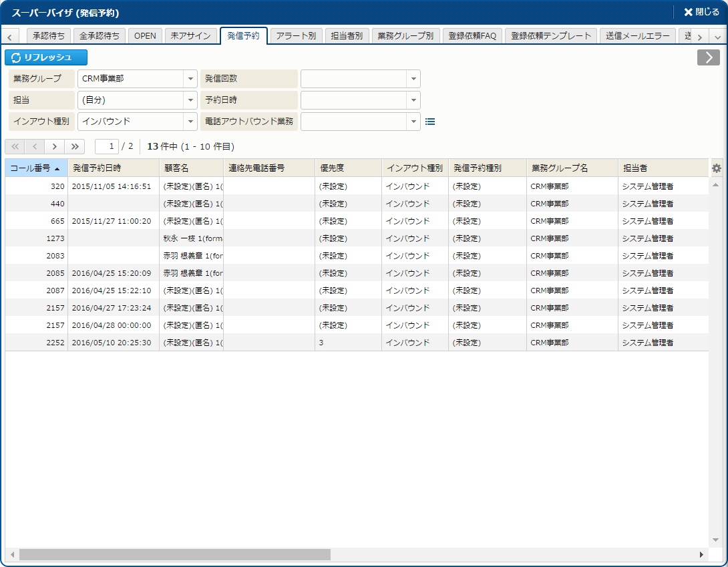Go to the previous results page
This screenshot has height=567, width=728.
coord(35,146)
